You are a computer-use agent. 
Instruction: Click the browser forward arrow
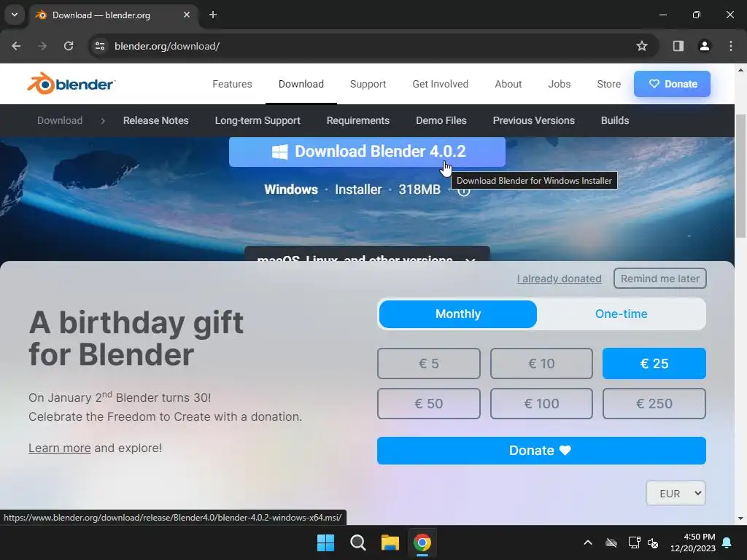coord(42,46)
